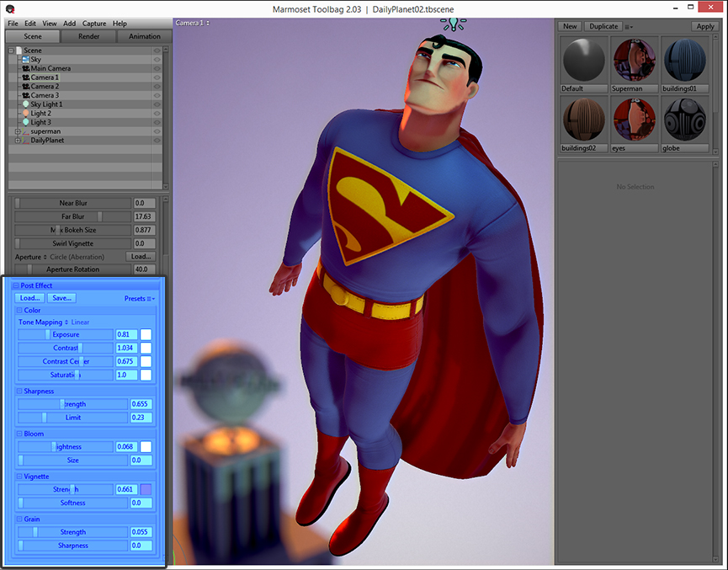Open the File menu
Image resolution: width=728 pixels, height=570 pixels.
tap(13, 24)
